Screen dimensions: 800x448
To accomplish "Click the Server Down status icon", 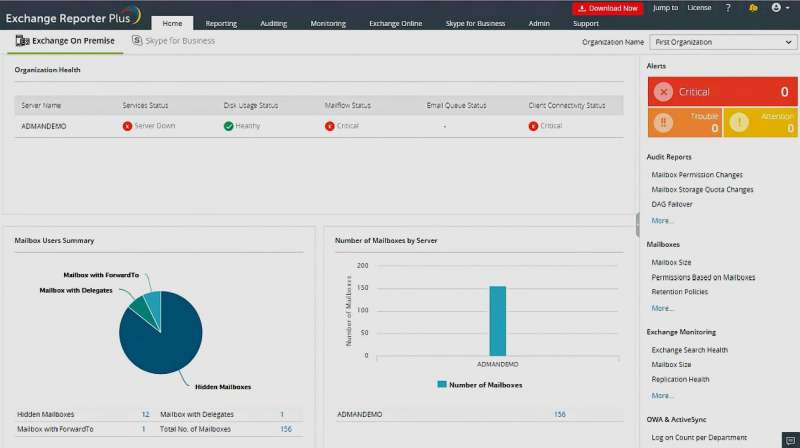I will point(127,126).
